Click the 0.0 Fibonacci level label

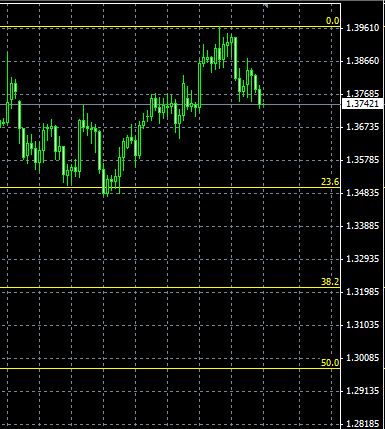coord(332,21)
